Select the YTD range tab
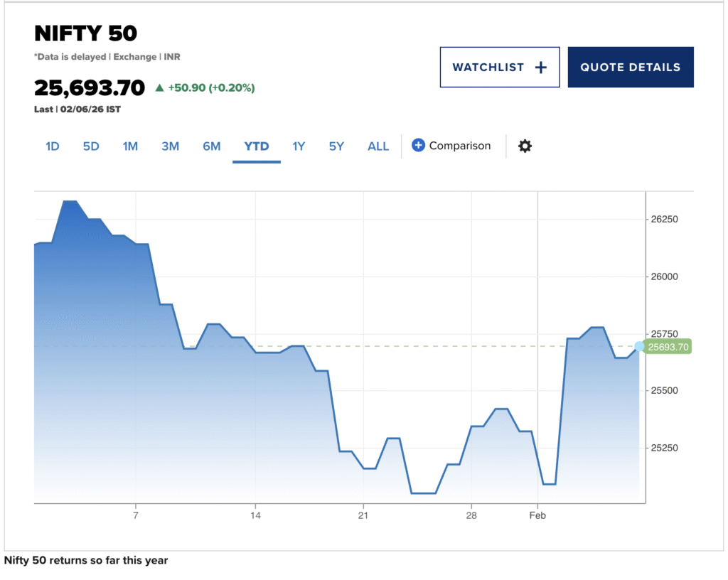Image resolution: width=728 pixels, height=580 pixels. pyautogui.click(x=257, y=146)
